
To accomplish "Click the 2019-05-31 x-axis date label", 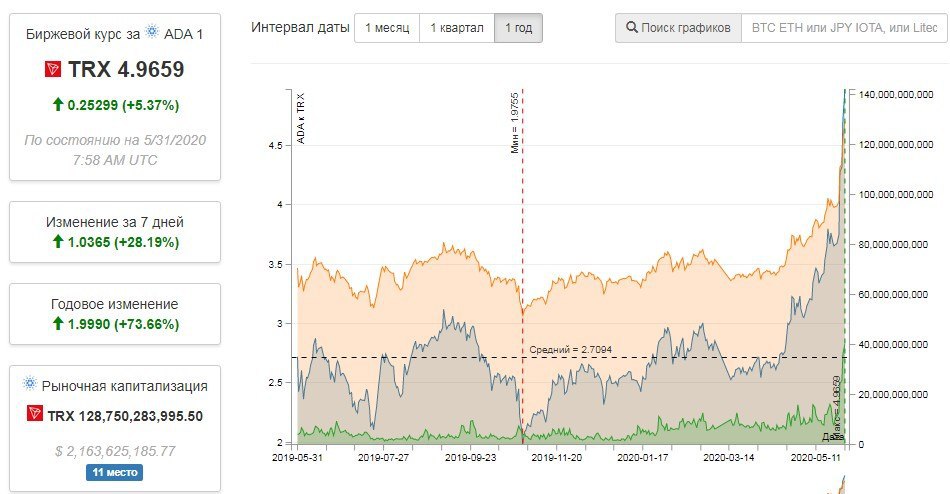I will coord(297,458).
